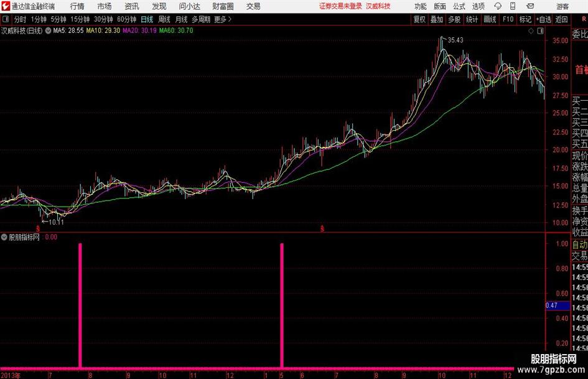The image size is (588, 379).
Task: Click the second pink indicator signal bar
Action: point(282,305)
